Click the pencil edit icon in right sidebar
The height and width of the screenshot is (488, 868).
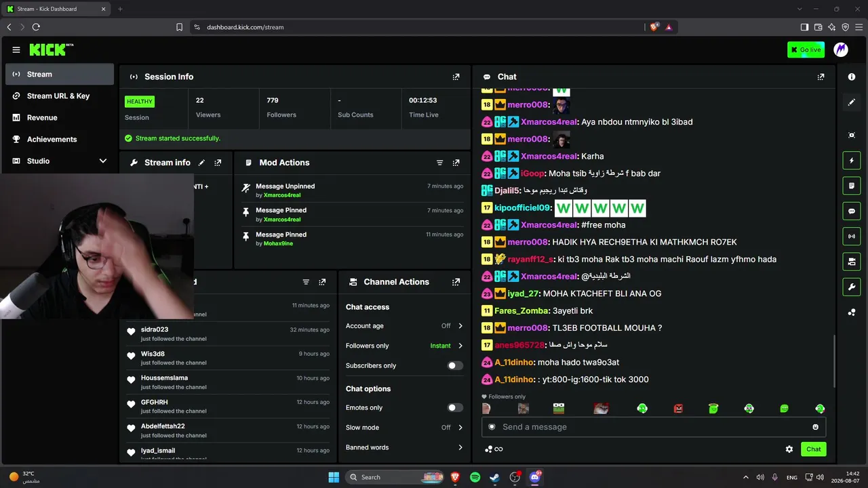(x=852, y=102)
